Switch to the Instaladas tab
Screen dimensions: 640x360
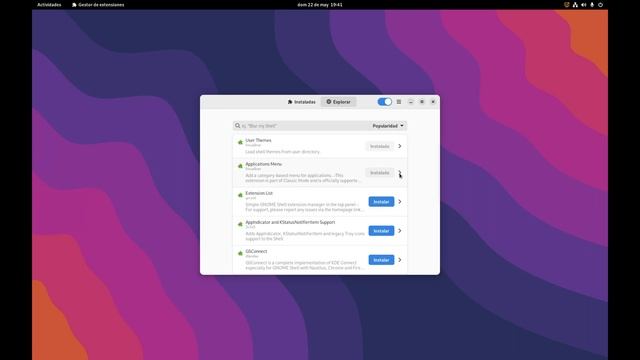(x=301, y=102)
